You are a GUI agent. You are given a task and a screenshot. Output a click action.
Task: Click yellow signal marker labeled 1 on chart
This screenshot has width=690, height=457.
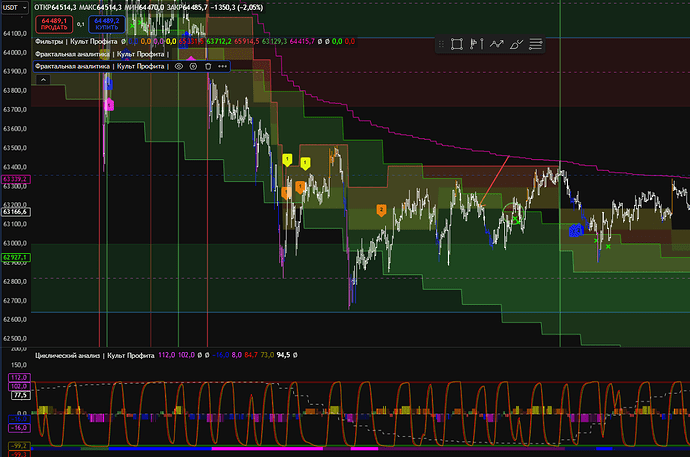pyautogui.click(x=288, y=160)
